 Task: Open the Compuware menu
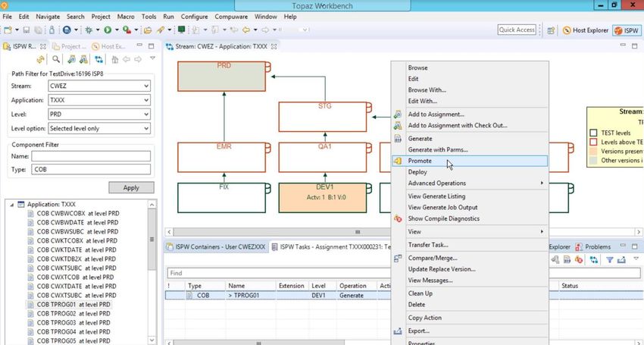(231, 17)
